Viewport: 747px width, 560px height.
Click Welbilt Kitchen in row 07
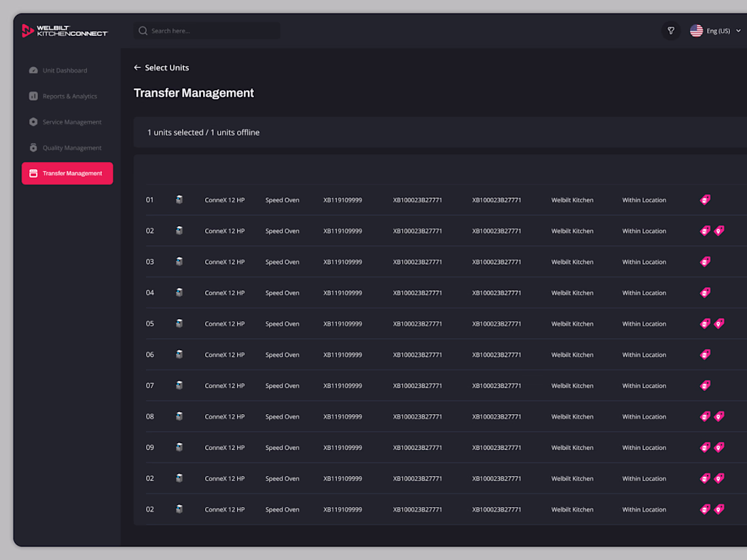[572, 386]
